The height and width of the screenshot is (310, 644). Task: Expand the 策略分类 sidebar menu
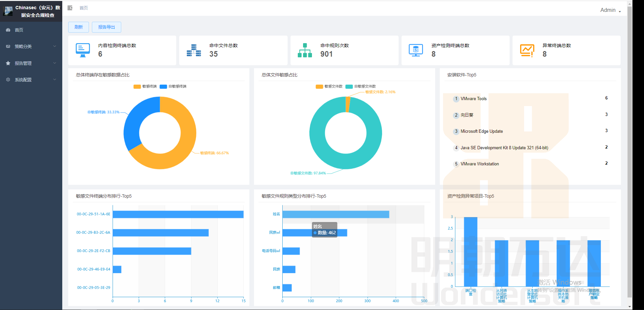(31, 46)
